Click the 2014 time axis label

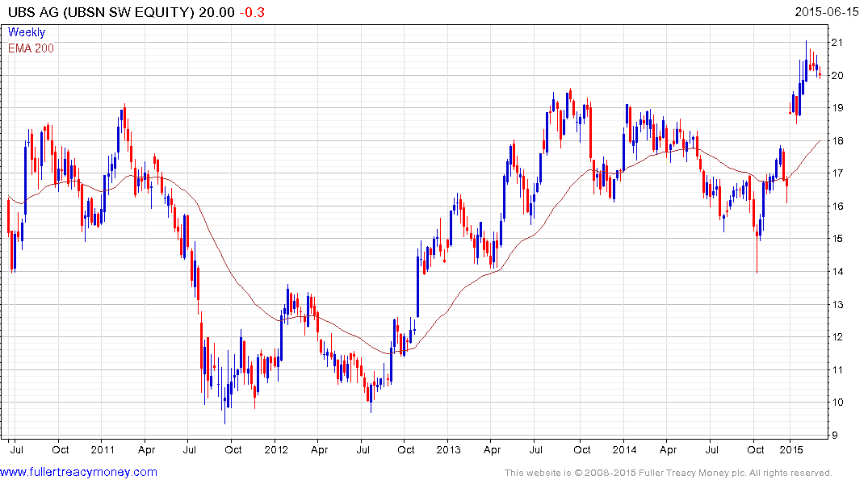coord(624,449)
